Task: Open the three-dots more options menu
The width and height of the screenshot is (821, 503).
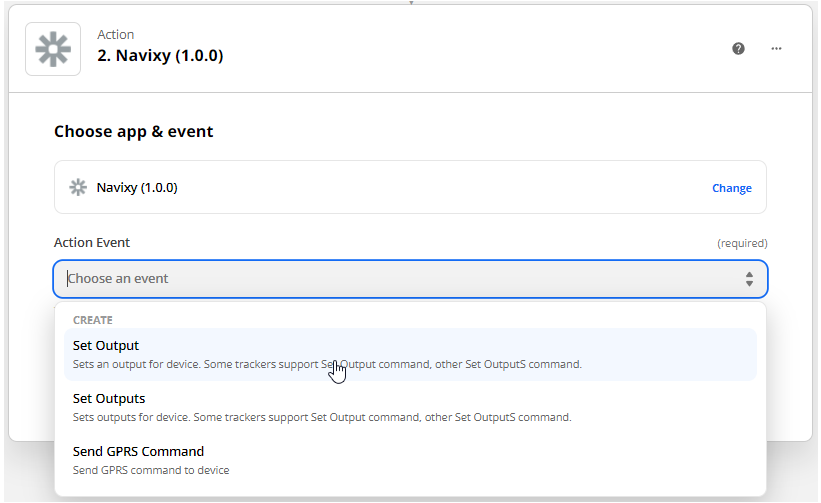Action: pyautogui.click(x=776, y=49)
